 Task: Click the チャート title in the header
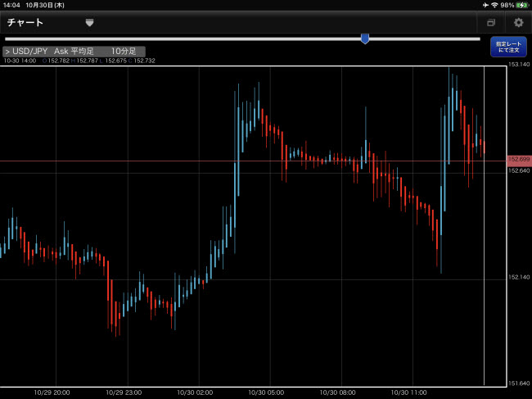25,23
